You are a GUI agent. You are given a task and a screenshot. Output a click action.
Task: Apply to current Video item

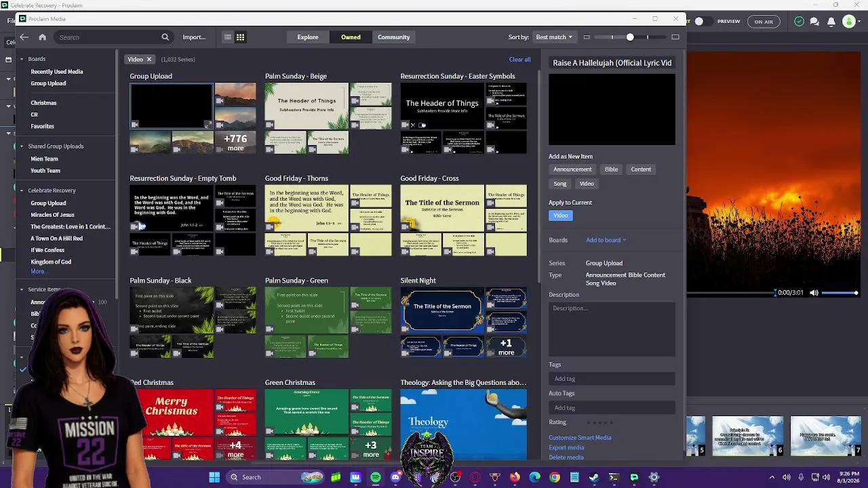561,216
